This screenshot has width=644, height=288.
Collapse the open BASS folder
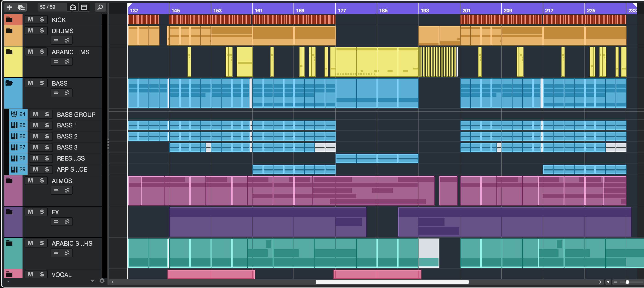[9, 83]
